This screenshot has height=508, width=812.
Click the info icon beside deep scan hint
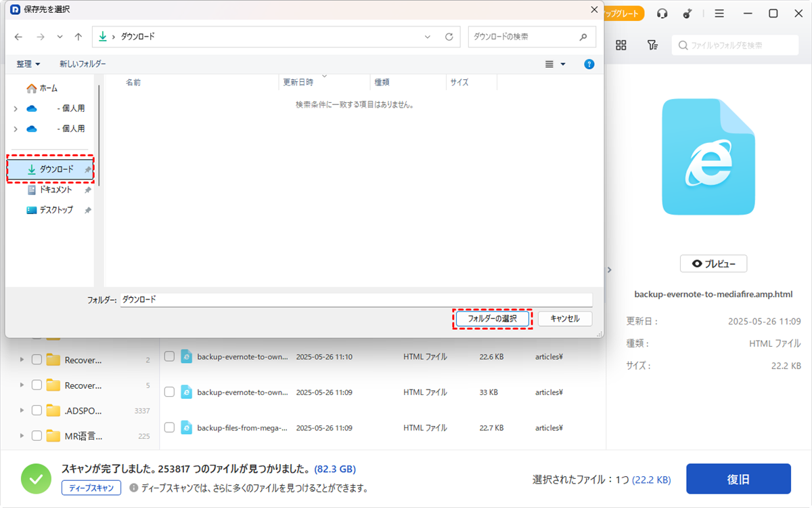coord(134,488)
